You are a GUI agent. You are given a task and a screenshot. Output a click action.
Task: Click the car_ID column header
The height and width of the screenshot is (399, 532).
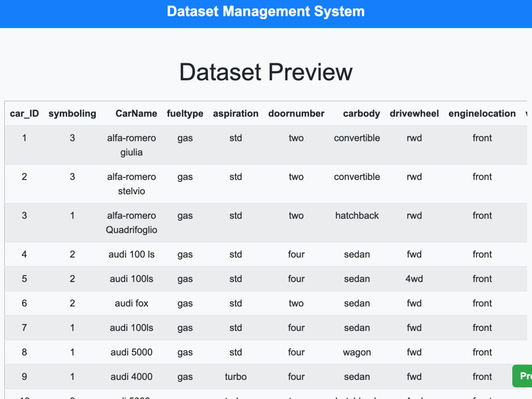tap(24, 113)
